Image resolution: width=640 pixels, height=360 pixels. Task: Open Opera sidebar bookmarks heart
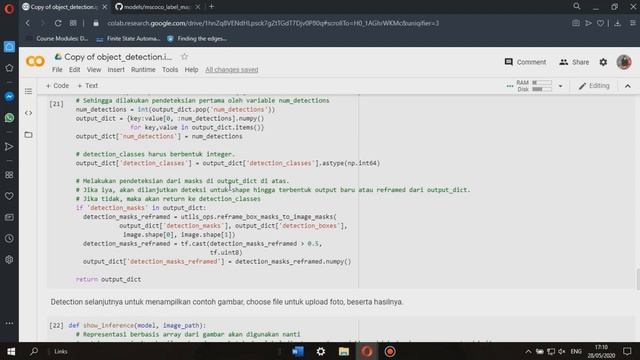point(9,196)
